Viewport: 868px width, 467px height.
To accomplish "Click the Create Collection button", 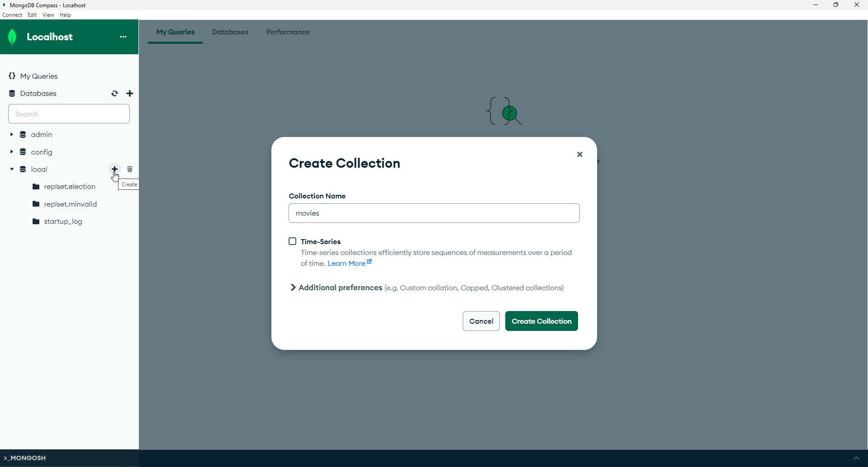I will [541, 321].
